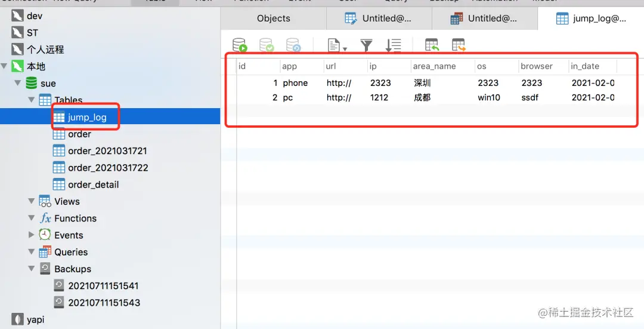Select the jump_log table icon

point(58,117)
